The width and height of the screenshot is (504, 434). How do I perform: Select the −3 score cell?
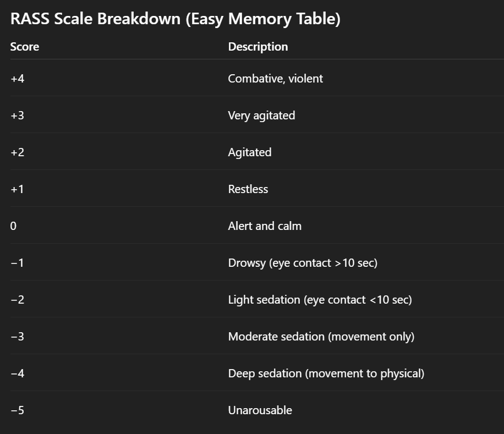coord(18,337)
